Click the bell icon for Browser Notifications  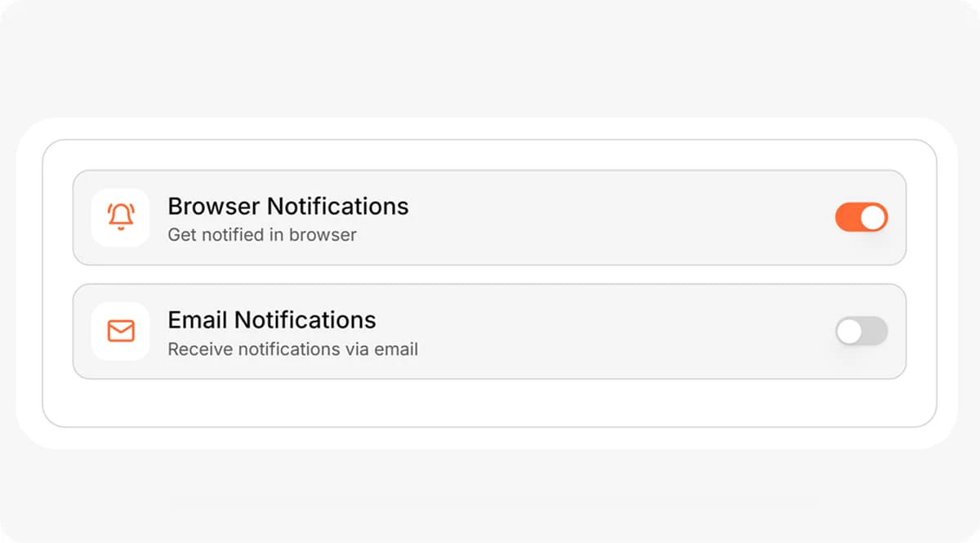click(120, 217)
